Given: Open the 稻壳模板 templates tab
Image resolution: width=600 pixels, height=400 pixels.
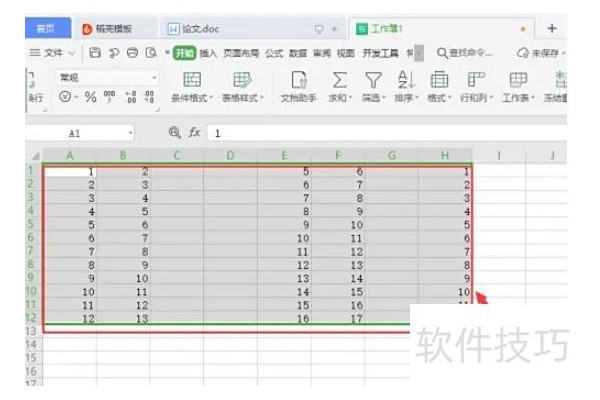Looking at the screenshot, I should pyautogui.click(x=113, y=28).
